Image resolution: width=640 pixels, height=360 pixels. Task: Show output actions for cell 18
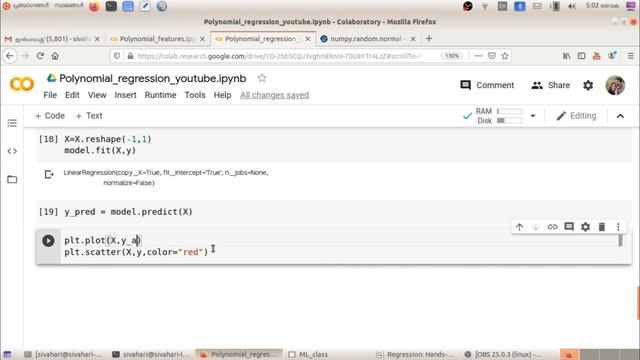(49, 175)
